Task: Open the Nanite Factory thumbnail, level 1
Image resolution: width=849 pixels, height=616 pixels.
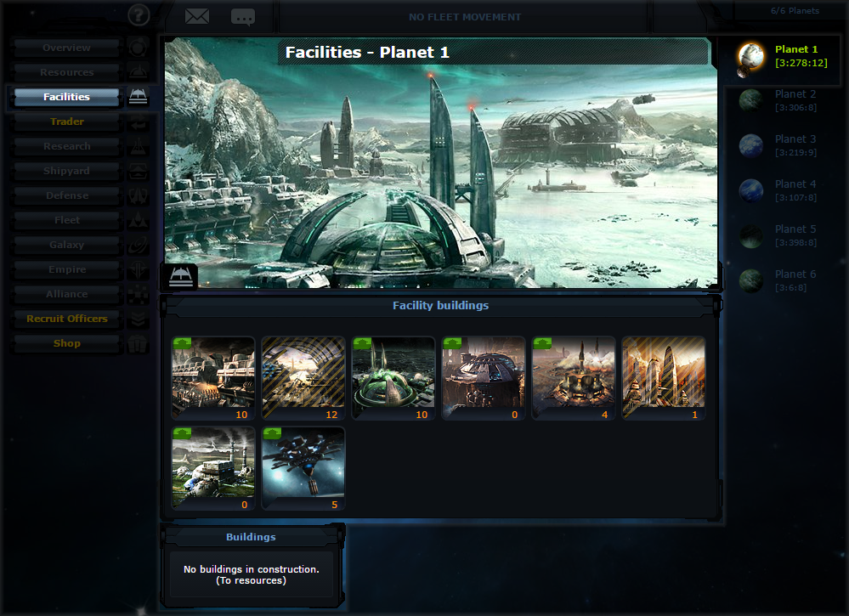Action: [663, 378]
